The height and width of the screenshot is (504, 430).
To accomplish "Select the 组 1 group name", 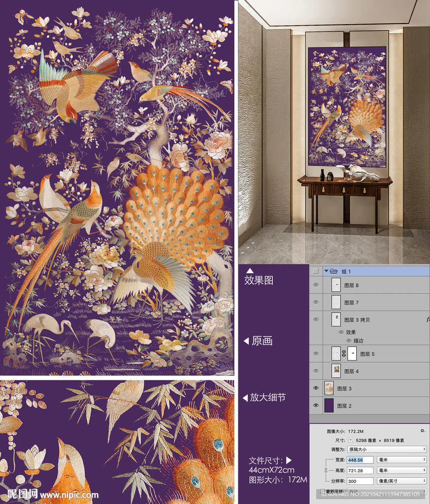I will click(346, 272).
